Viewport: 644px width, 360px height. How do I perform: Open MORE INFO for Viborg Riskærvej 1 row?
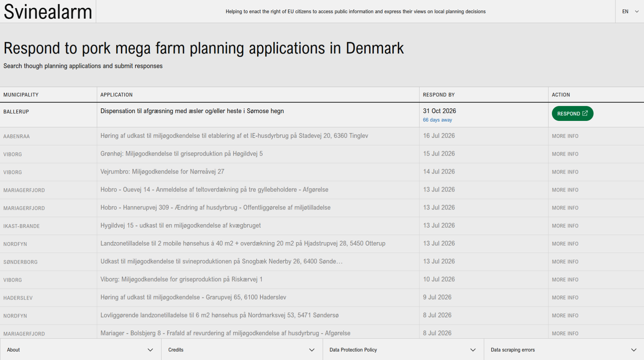pyautogui.click(x=565, y=280)
